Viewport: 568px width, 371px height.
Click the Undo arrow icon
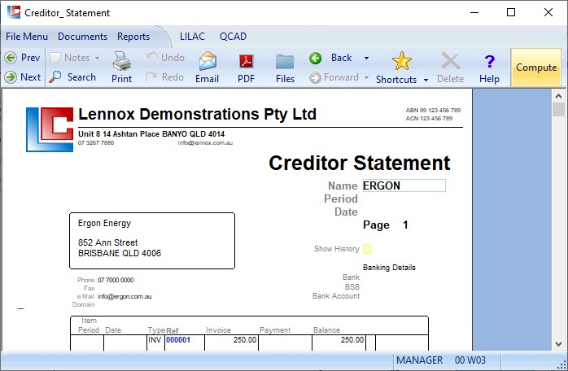[152, 57]
